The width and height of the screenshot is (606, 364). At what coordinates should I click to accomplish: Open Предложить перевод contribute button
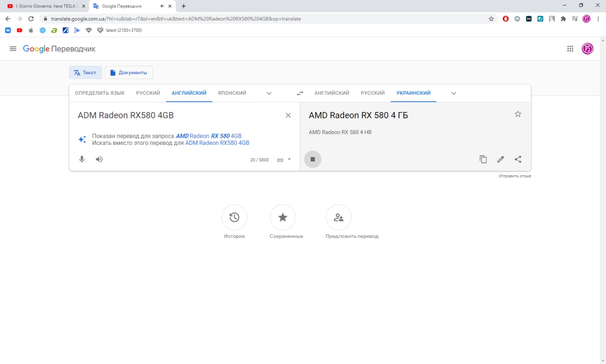339,217
